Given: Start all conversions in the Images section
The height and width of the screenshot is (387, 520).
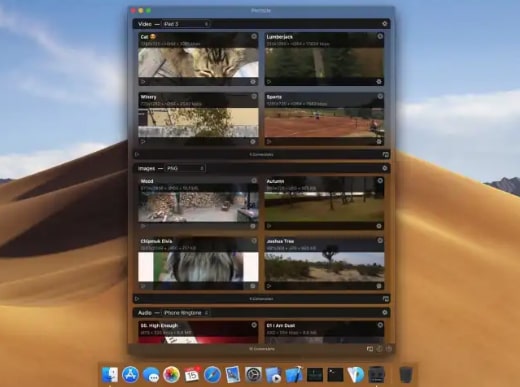Looking at the screenshot, I should [137, 299].
